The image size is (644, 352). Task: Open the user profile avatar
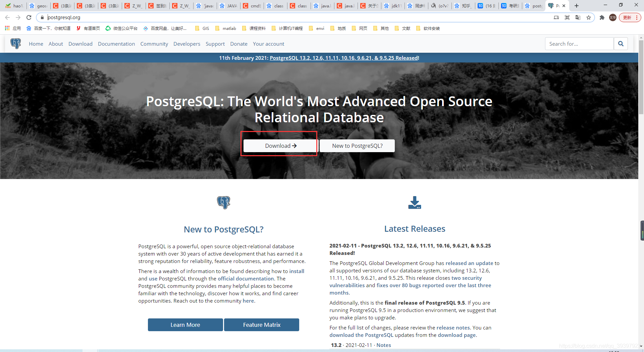coord(613,17)
